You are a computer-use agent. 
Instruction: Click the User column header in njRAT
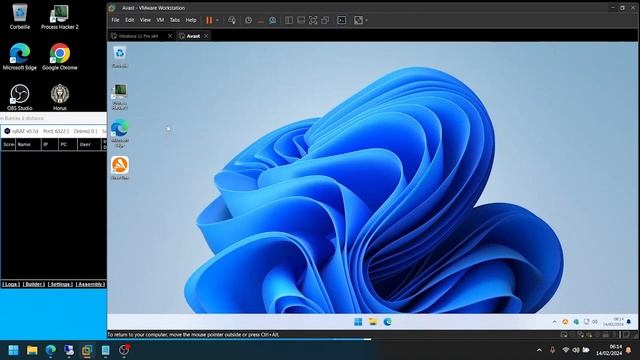(89, 144)
